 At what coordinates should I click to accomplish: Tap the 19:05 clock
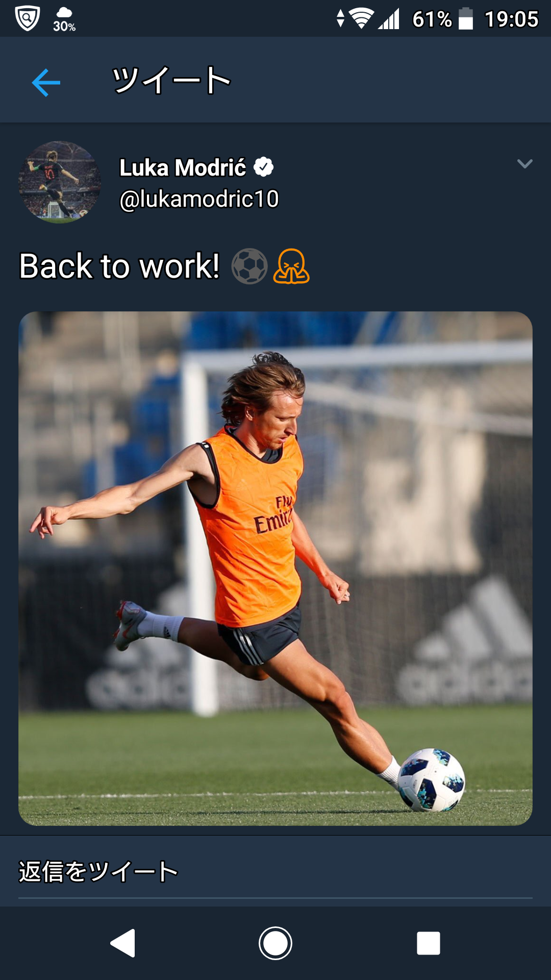pyautogui.click(x=511, y=19)
